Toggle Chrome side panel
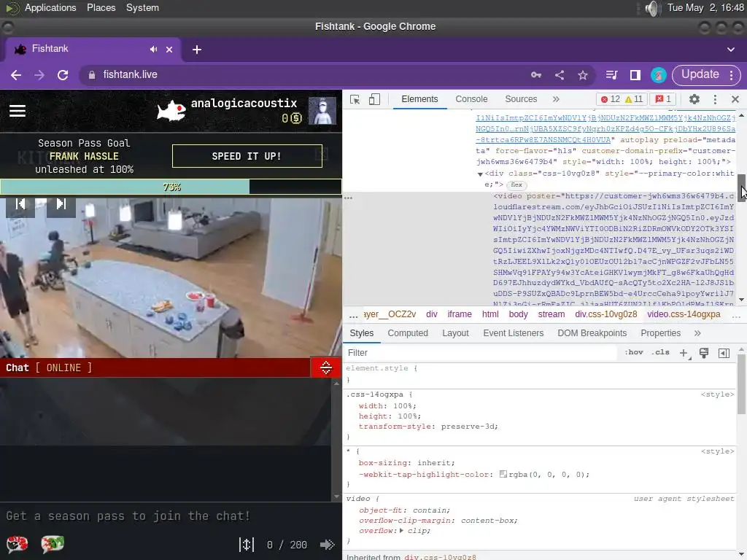 [635, 75]
